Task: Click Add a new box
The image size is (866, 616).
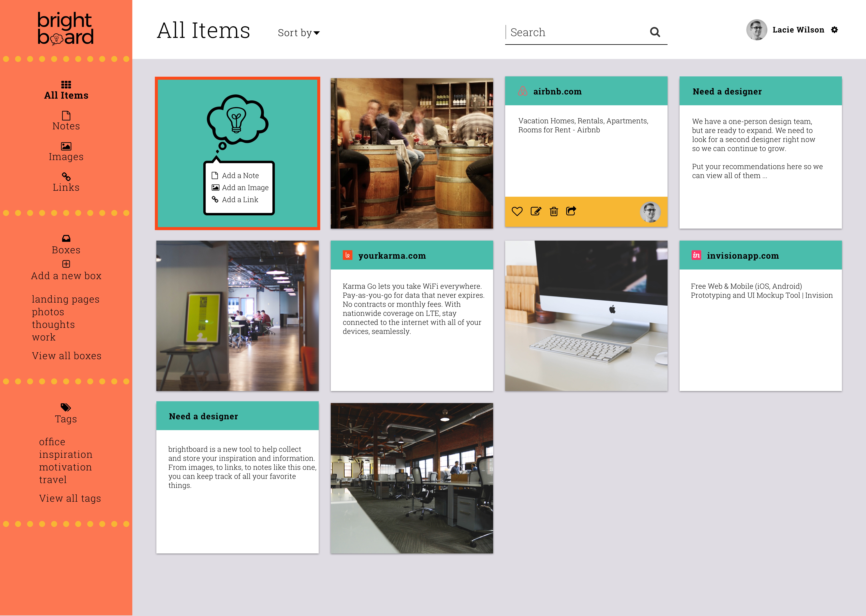Action: pyautogui.click(x=66, y=276)
